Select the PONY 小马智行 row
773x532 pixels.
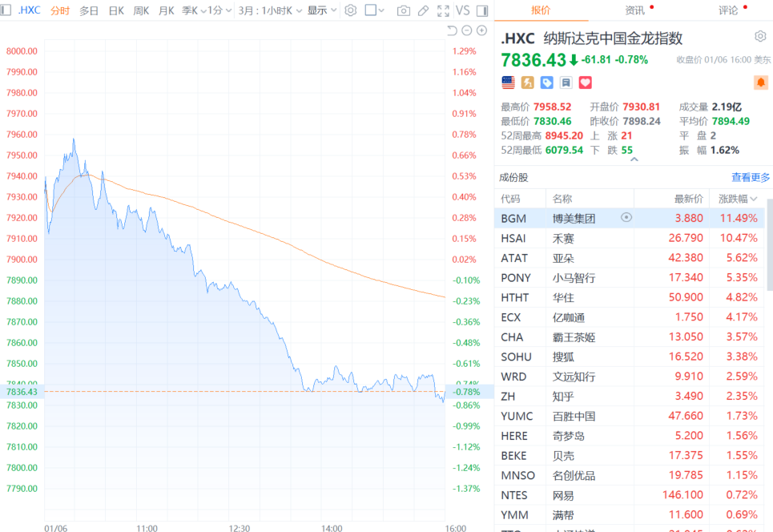tap(630, 277)
